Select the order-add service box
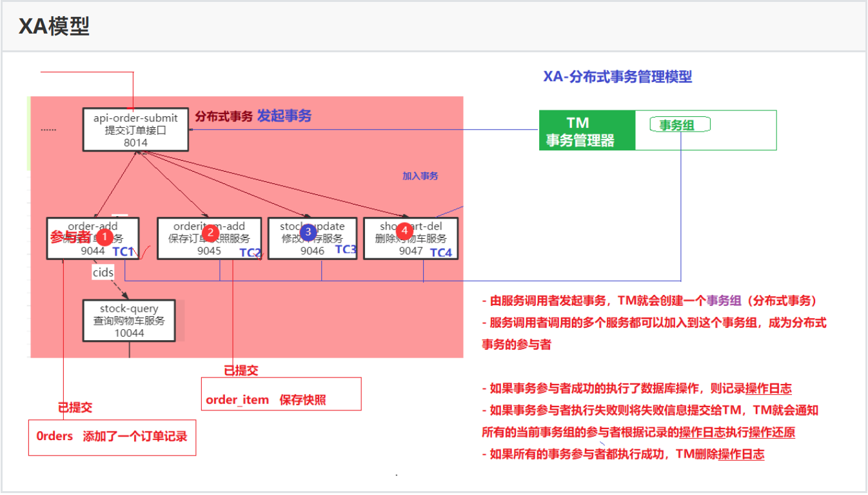The image size is (868, 495). [93, 238]
